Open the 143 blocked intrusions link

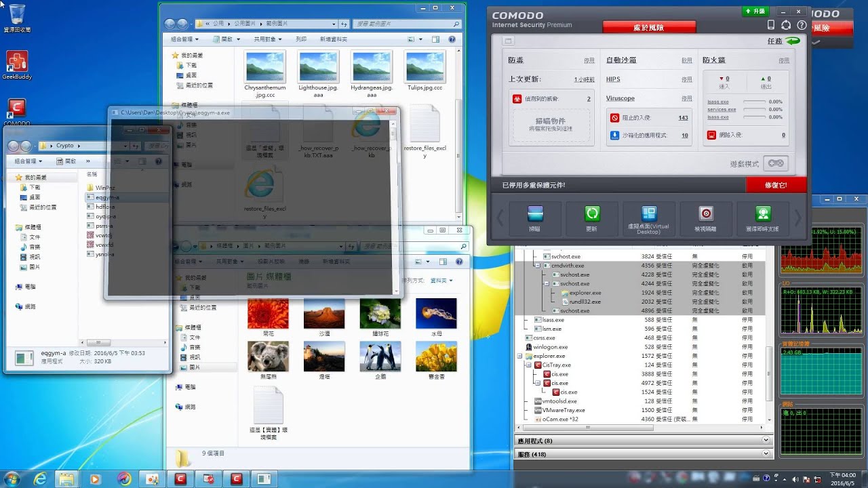683,117
